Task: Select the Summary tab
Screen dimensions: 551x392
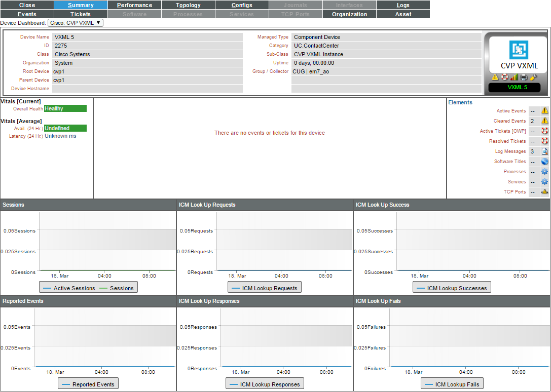Action: pyautogui.click(x=81, y=5)
